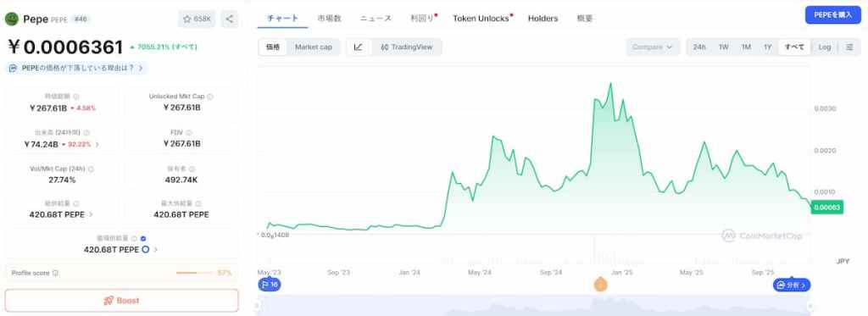
Task: Open the Holders tab
Action: coord(543,19)
